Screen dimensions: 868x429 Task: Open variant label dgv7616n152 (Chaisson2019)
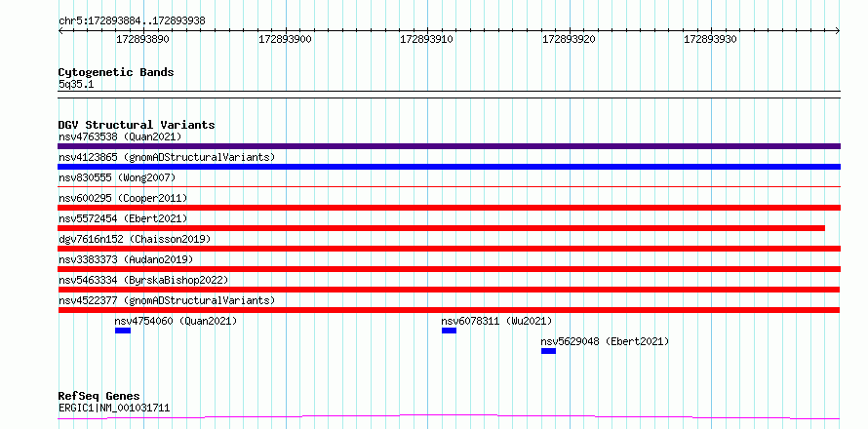click(x=135, y=239)
